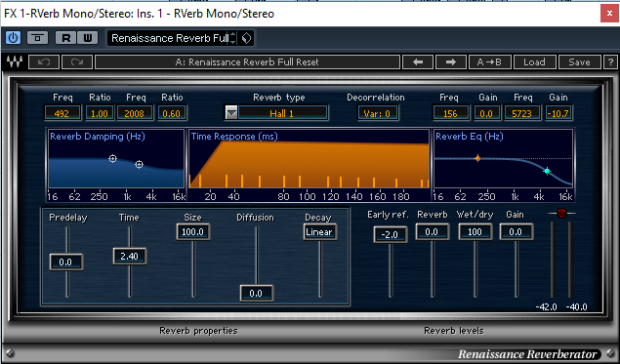Close the RVerb plugin window

tap(609, 14)
